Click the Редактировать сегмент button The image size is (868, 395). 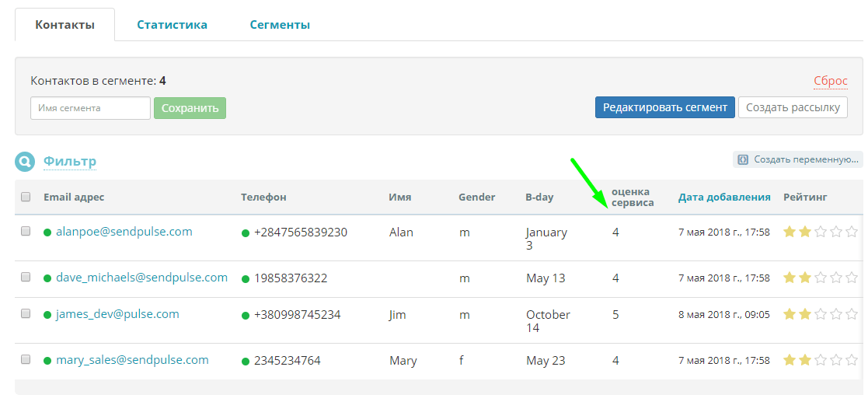click(x=665, y=107)
